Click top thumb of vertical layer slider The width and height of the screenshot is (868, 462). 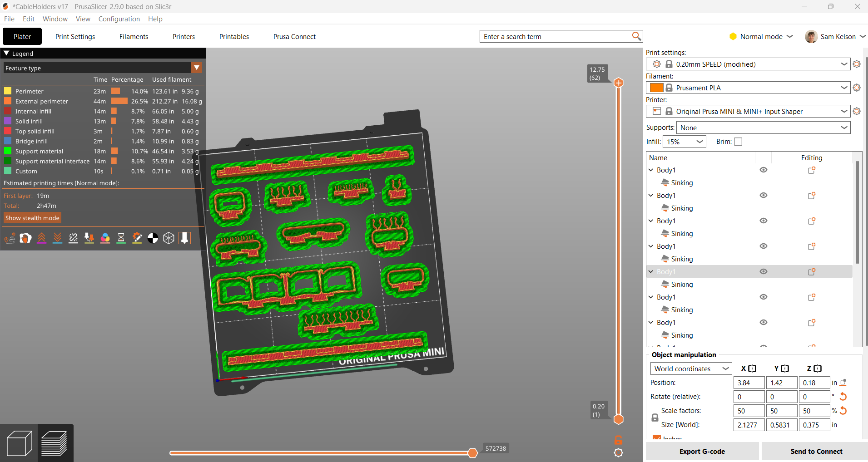[618, 83]
